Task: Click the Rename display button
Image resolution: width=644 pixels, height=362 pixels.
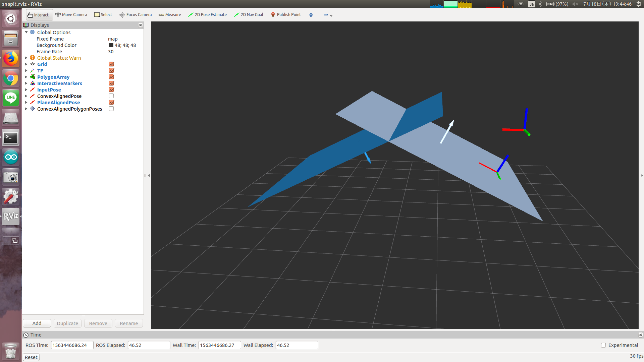Action: click(129, 323)
